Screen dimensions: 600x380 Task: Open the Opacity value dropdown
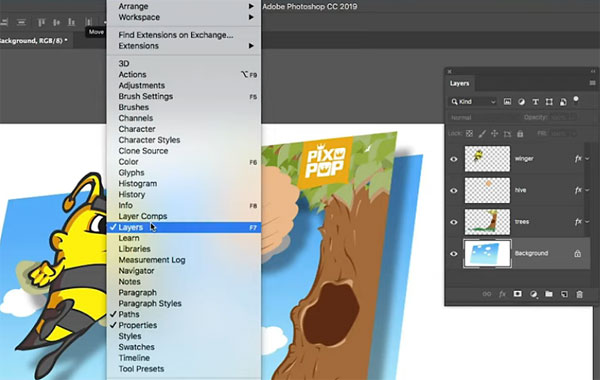573,117
